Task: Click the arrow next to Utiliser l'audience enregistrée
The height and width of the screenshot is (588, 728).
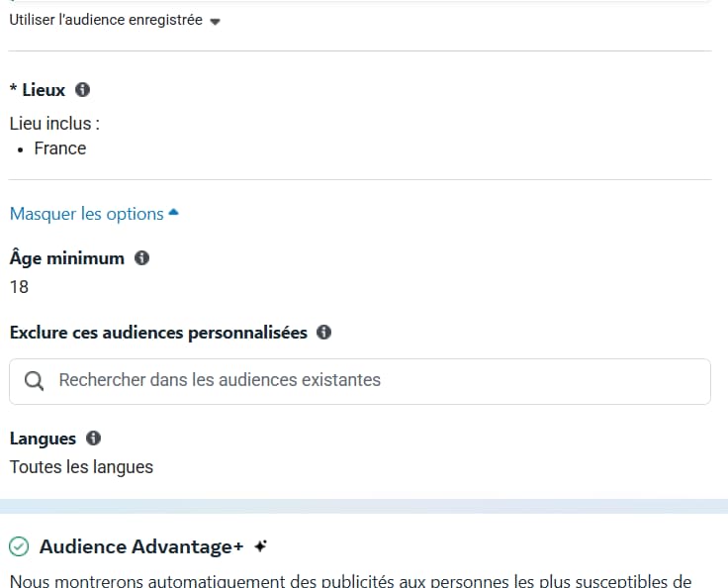Action: tap(215, 22)
